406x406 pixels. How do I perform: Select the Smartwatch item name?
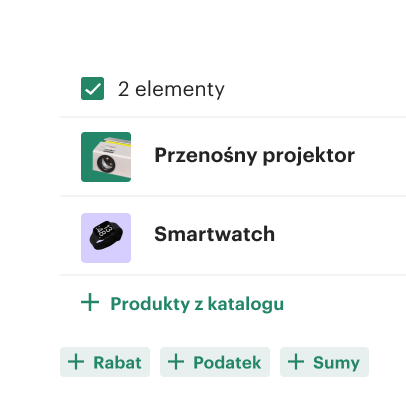pyautogui.click(x=215, y=234)
